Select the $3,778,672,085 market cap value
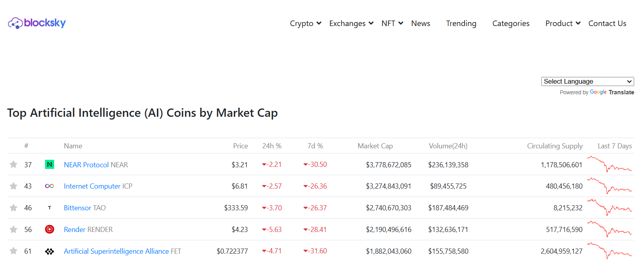644x260 pixels. click(388, 165)
